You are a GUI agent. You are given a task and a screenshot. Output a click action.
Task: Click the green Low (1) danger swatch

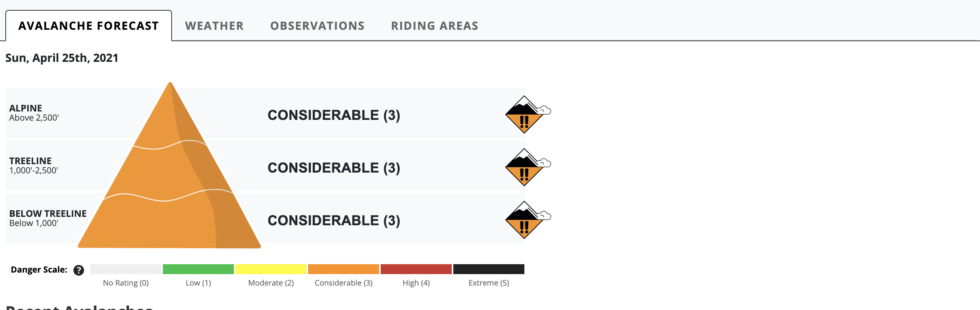[198, 269]
